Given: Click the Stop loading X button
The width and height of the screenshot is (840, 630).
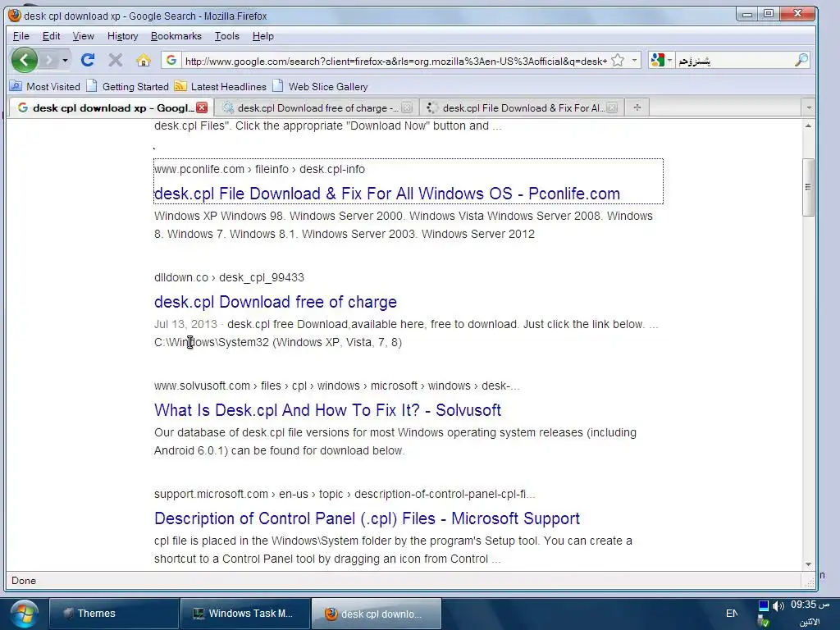Looking at the screenshot, I should [x=115, y=60].
